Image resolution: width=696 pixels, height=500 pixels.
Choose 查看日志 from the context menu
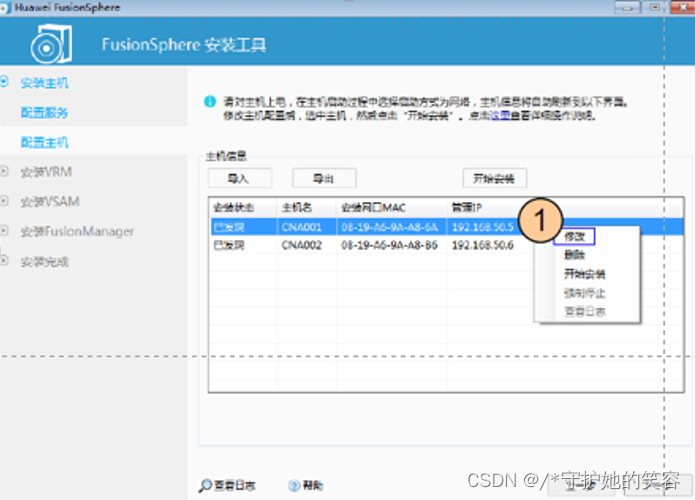tap(585, 312)
